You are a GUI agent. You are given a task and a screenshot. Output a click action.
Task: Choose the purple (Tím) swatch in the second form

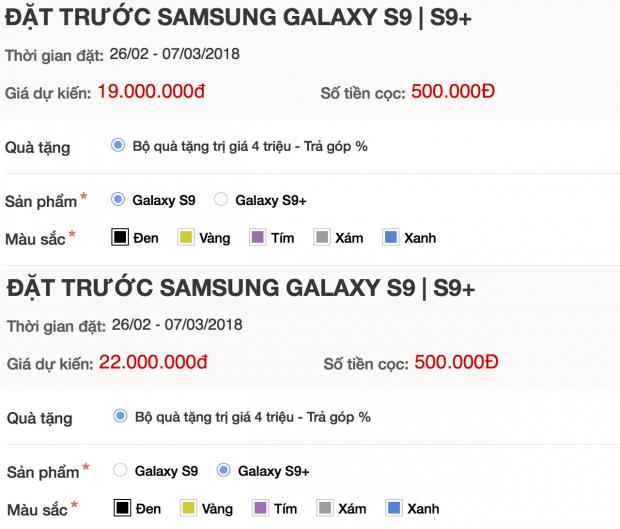260,508
